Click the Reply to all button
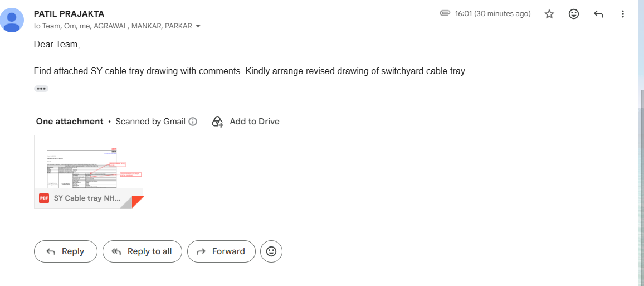 coord(142,251)
